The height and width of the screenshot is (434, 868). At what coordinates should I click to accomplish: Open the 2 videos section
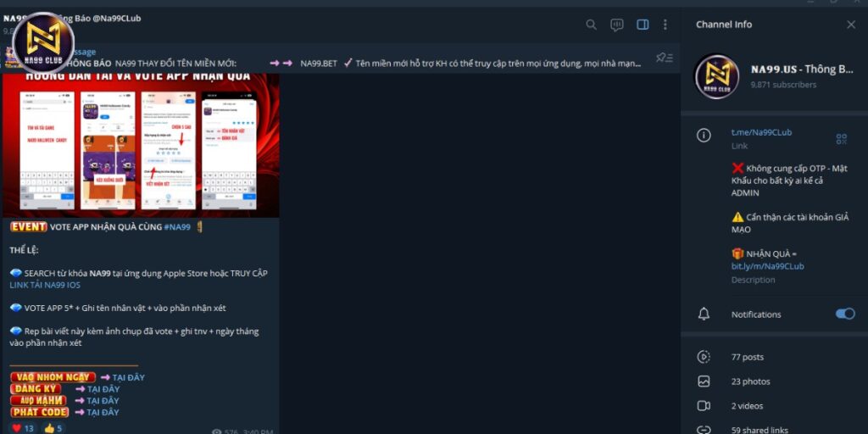click(747, 406)
